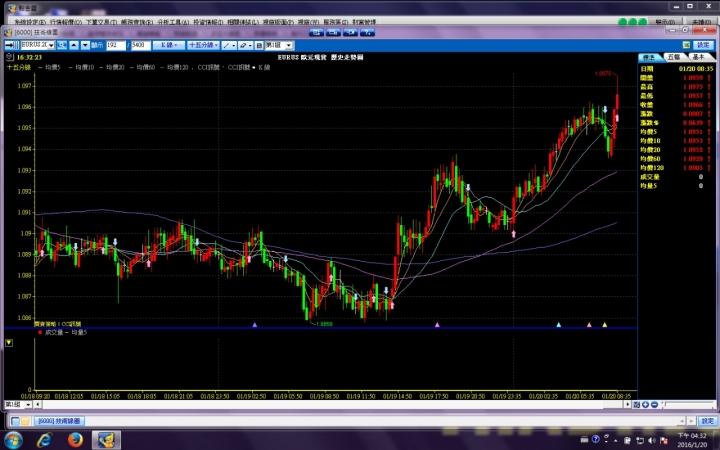Click the button left of 未讀 at top
This screenshot has height=450, width=720.
(x=665, y=22)
